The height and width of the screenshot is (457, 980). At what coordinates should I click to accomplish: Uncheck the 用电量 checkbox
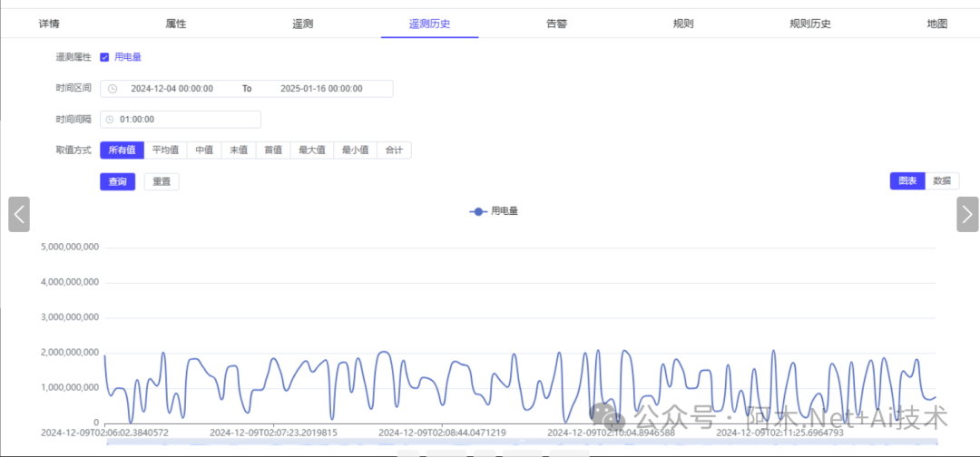point(105,57)
